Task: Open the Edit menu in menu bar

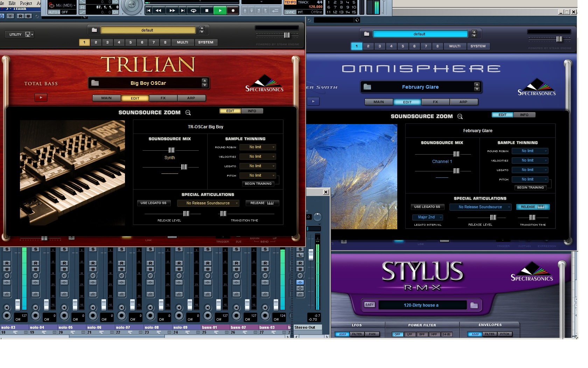Action: click(12, 3)
